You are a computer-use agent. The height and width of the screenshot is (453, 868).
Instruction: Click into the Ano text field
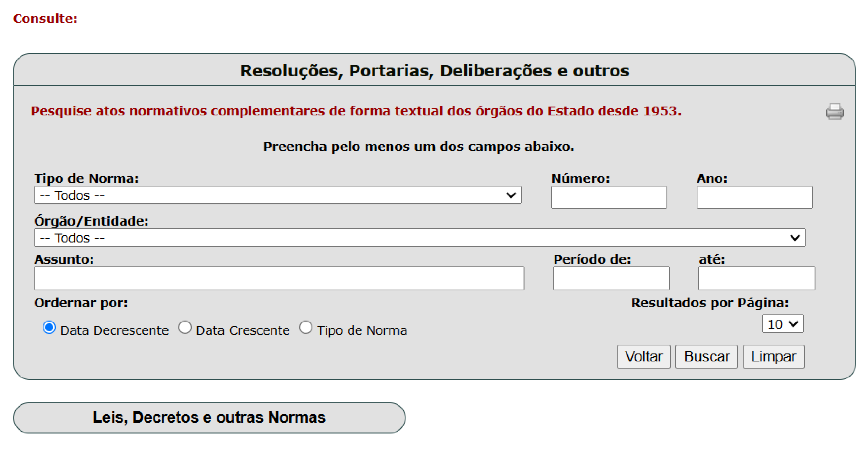(754, 197)
